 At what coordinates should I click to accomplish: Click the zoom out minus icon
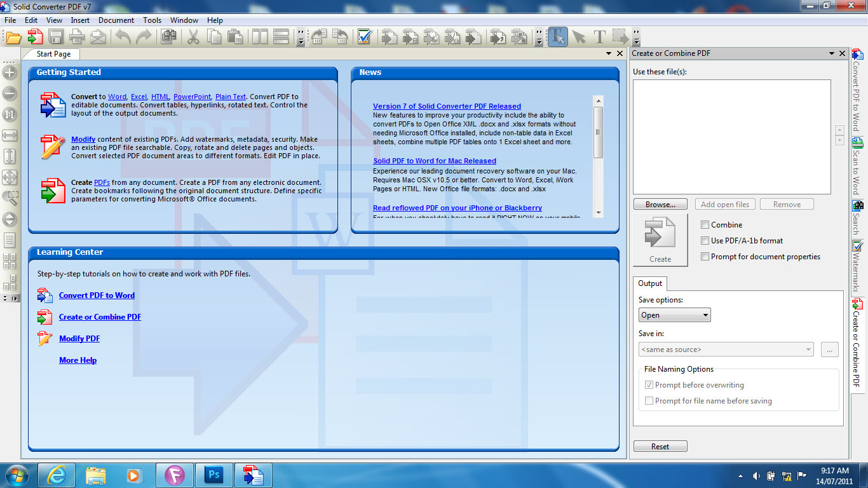pyautogui.click(x=10, y=93)
